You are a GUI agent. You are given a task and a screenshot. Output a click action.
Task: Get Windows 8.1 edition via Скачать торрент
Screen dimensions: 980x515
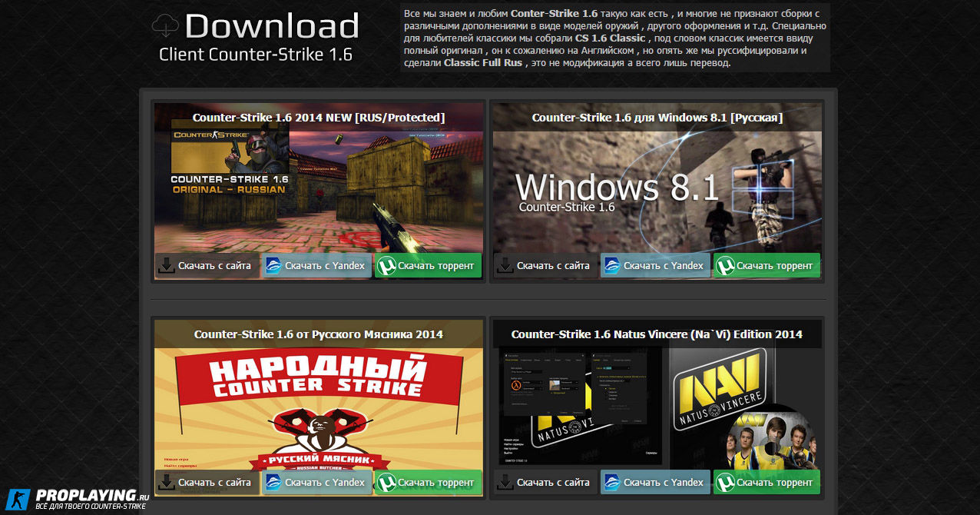(x=766, y=265)
